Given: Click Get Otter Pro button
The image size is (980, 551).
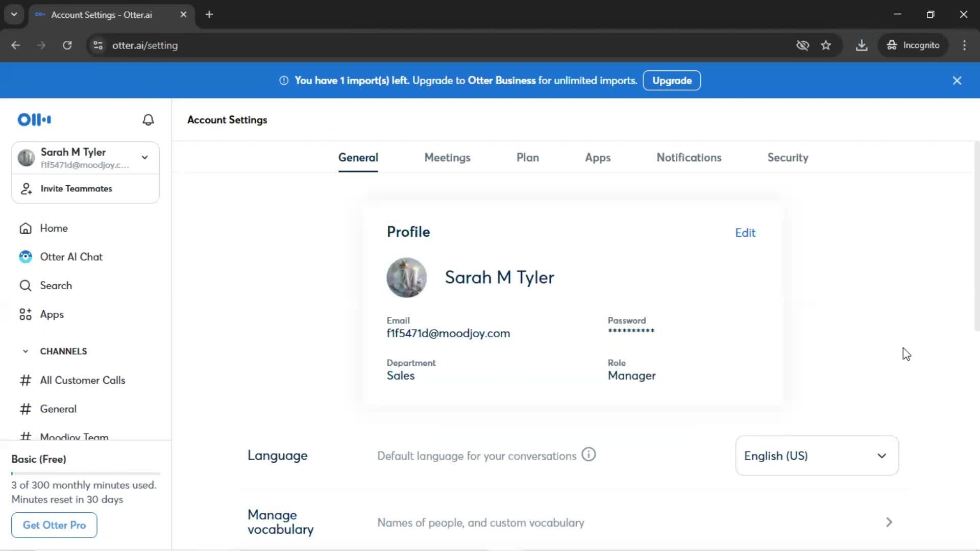Looking at the screenshot, I should point(54,525).
